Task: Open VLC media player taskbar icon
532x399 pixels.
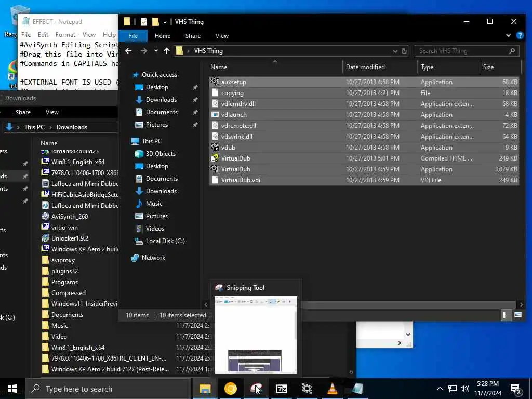Action: pos(332,389)
